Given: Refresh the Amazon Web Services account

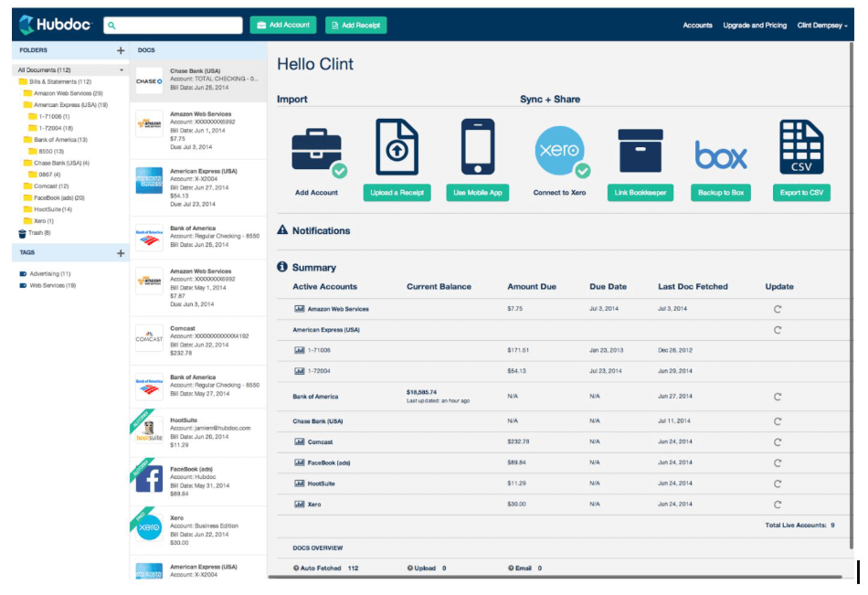Looking at the screenshot, I should [778, 309].
